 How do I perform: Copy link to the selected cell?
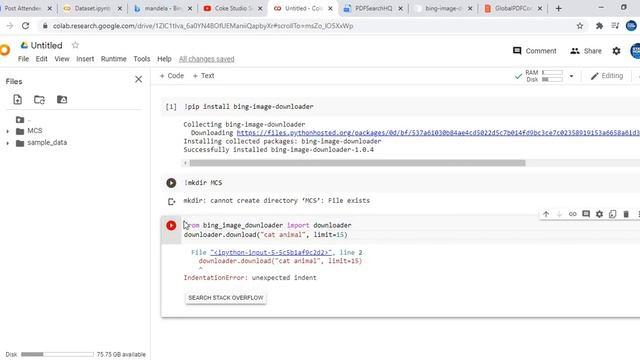point(572,214)
